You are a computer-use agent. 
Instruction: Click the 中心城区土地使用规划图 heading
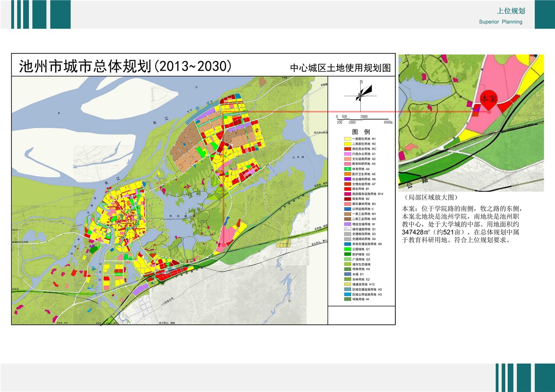340,68
